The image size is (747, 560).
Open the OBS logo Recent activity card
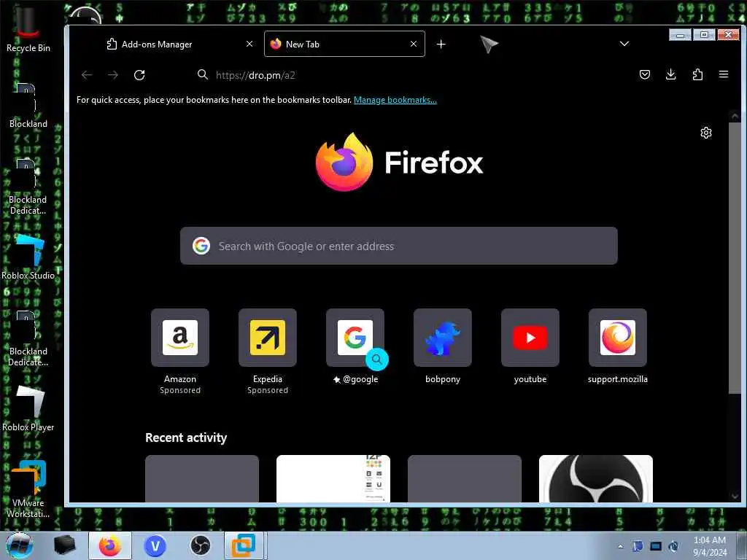[x=596, y=478]
